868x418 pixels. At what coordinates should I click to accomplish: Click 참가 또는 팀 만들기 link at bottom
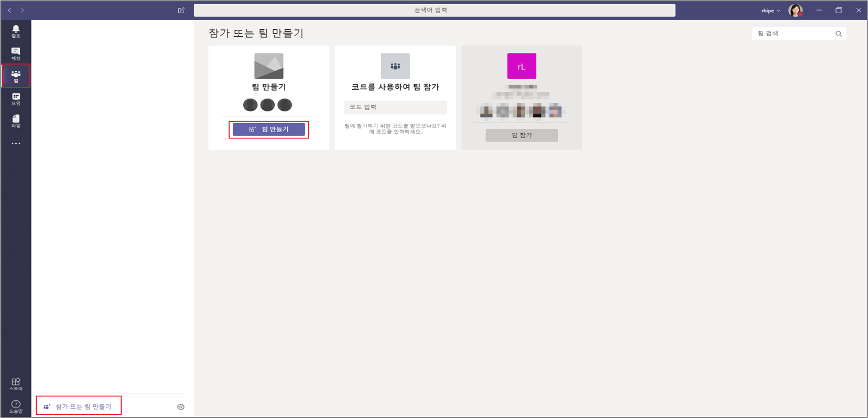click(x=78, y=406)
